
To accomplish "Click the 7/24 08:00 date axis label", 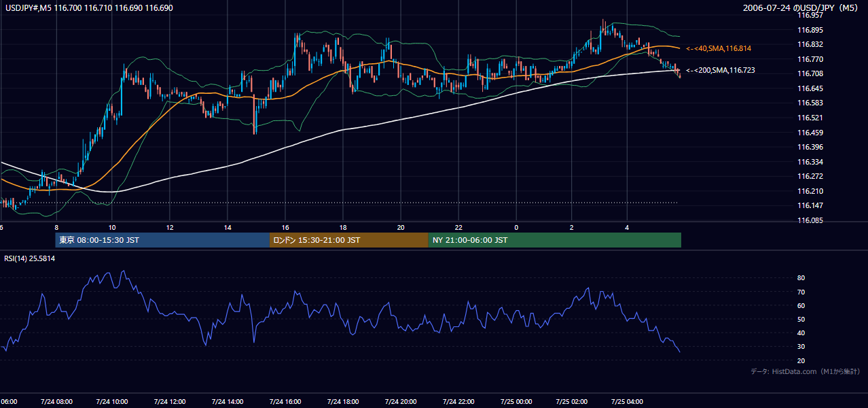I will click(x=58, y=401).
